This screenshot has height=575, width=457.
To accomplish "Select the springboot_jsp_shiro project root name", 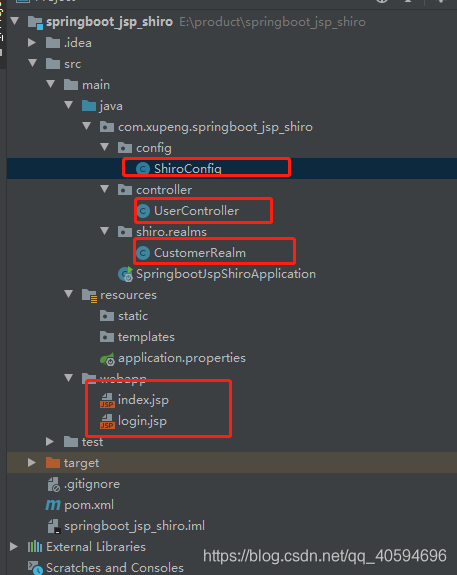I will [109, 22].
